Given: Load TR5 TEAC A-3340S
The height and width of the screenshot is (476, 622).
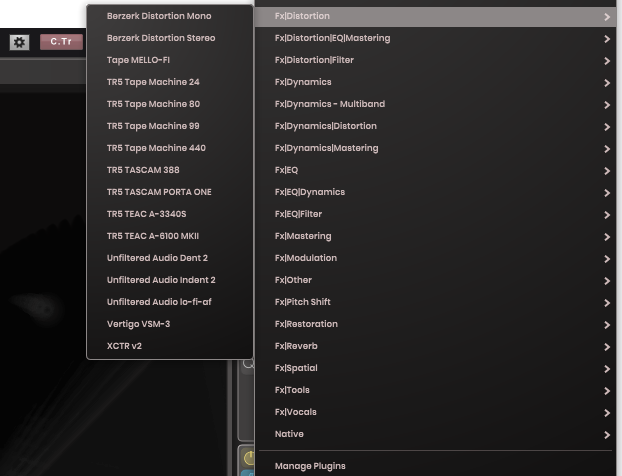Looking at the screenshot, I should click(x=170, y=214).
